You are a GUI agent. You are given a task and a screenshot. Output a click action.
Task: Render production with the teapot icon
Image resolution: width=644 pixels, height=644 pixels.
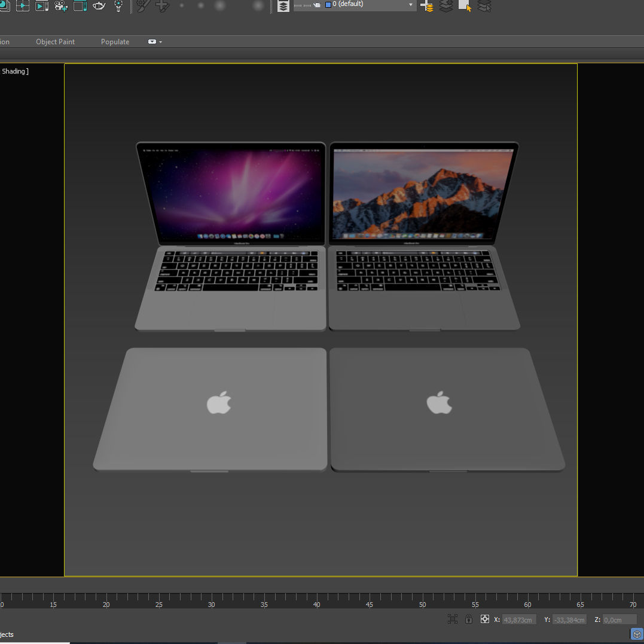(99, 6)
